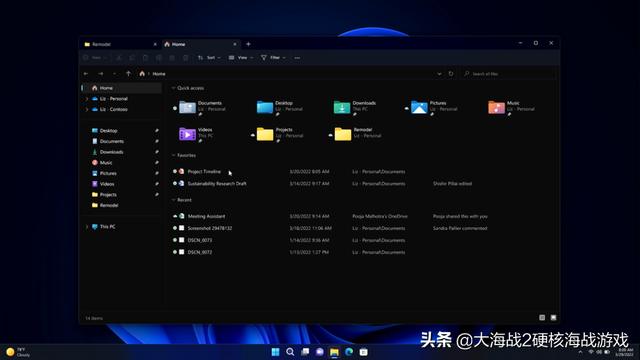Open the Sort dropdown

pyautogui.click(x=209, y=58)
